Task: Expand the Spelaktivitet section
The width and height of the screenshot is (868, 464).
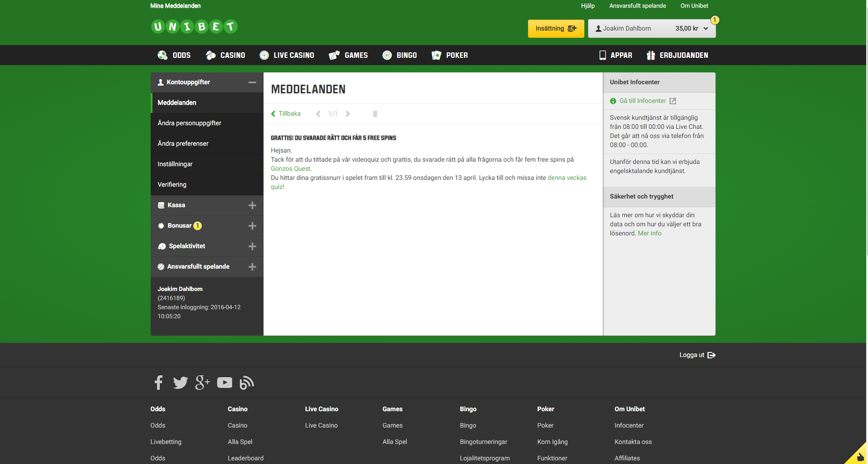Action: point(252,246)
